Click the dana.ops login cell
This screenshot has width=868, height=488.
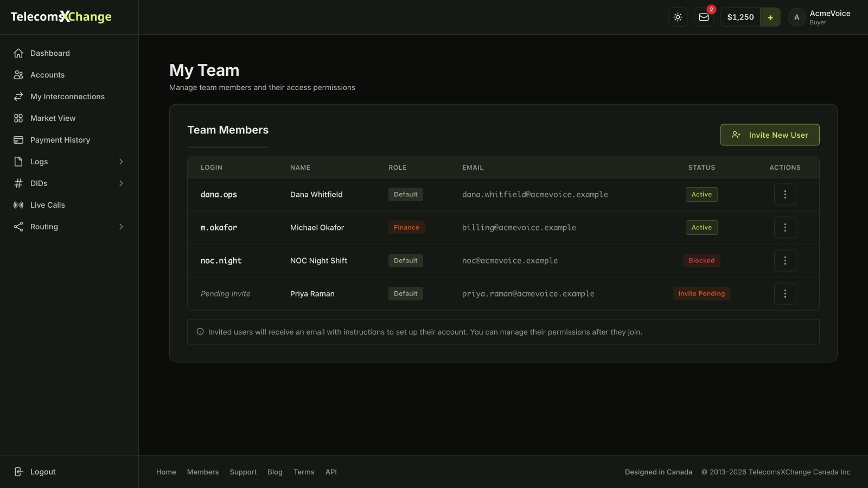pyautogui.click(x=219, y=195)
